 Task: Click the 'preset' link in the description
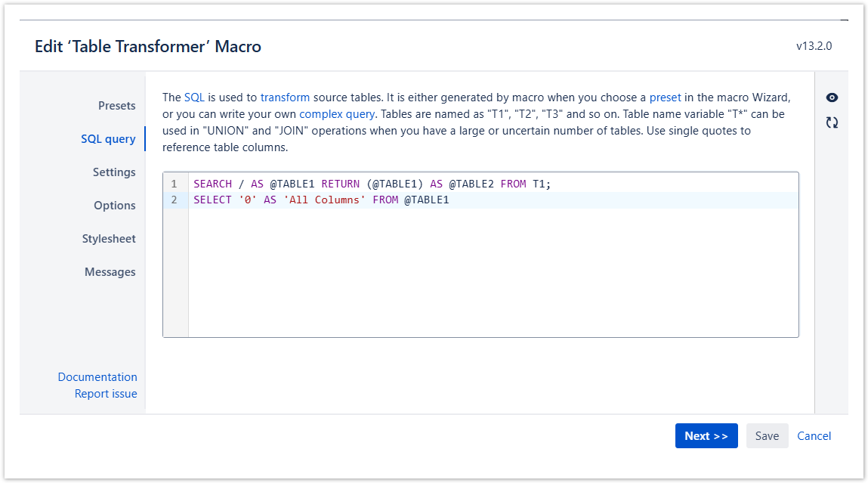[665, 98]
